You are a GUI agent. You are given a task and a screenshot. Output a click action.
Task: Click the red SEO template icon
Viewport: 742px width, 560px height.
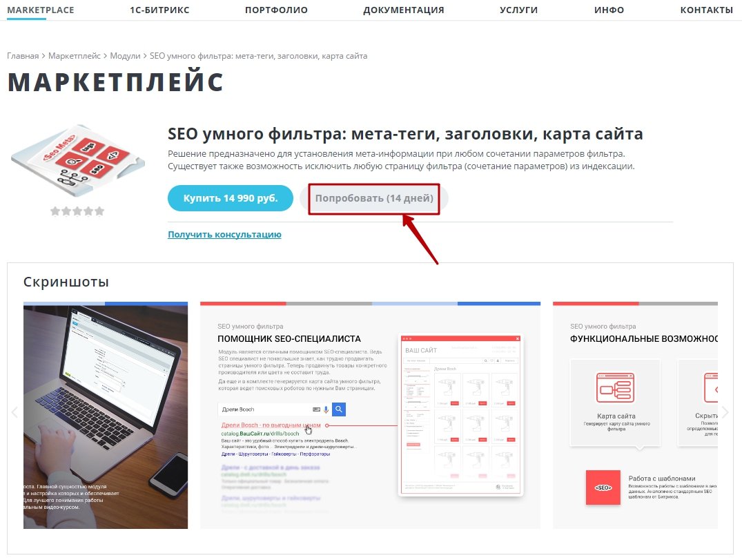click(603, 487)
